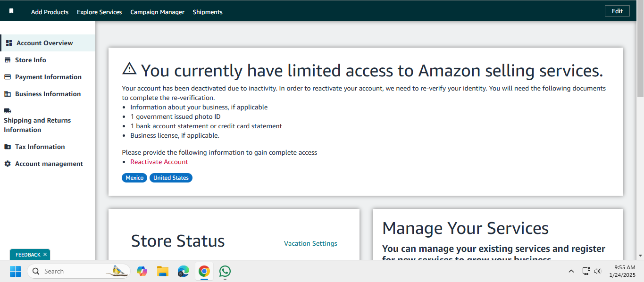Open the clock and date panel
The width and height of the screenshot is (644, 282).
(622, 271)
